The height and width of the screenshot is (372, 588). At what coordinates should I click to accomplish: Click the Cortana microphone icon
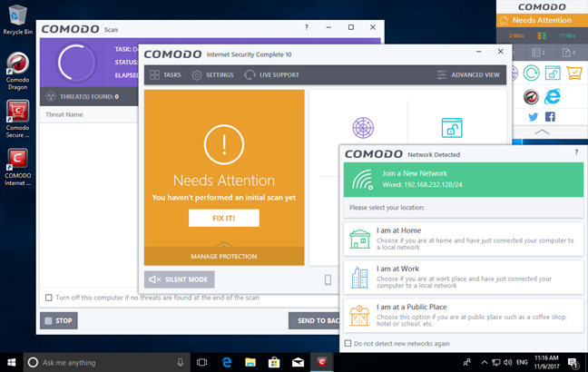tap(181, 362)
